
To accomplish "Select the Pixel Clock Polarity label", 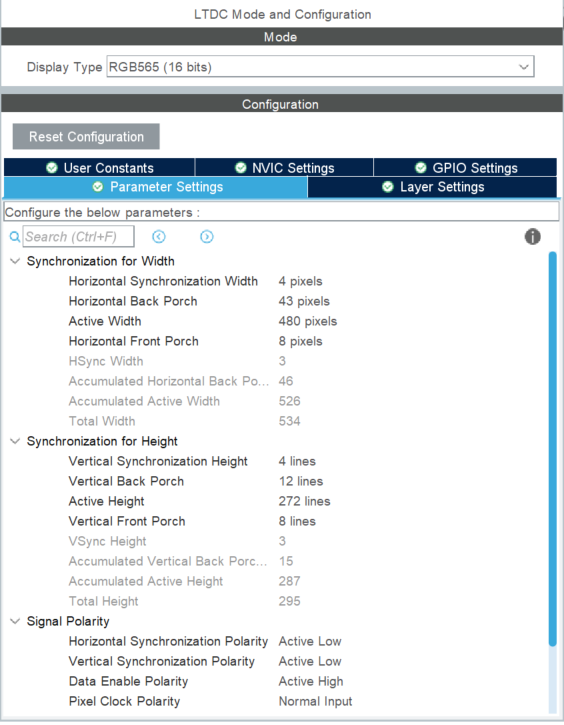I will [124, 701].
